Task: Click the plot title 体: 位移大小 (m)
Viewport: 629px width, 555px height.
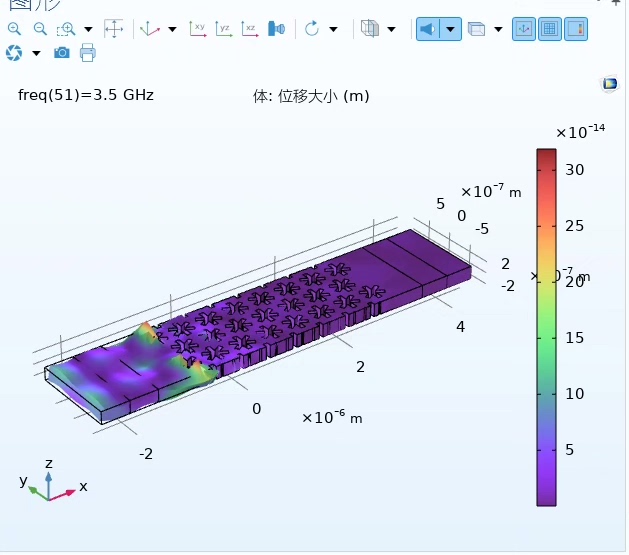Action: [311, 96]
